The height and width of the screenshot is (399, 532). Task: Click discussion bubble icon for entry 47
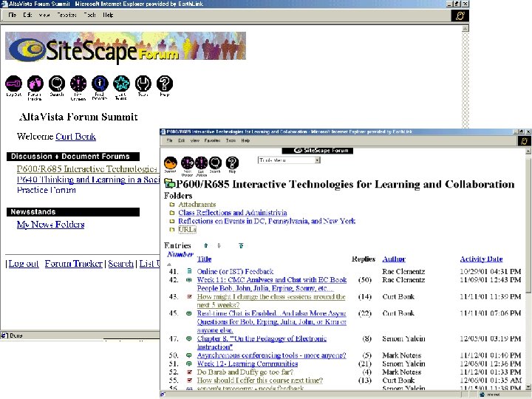[189, 338]
